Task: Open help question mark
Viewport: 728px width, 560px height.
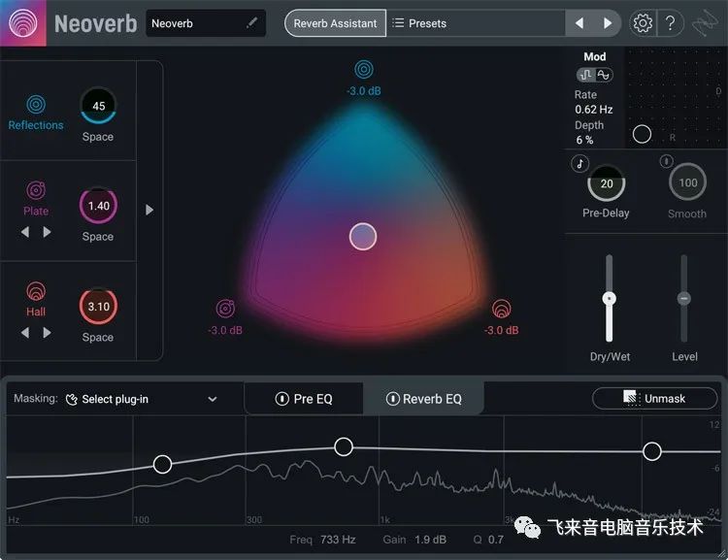Action: [671, 23]
